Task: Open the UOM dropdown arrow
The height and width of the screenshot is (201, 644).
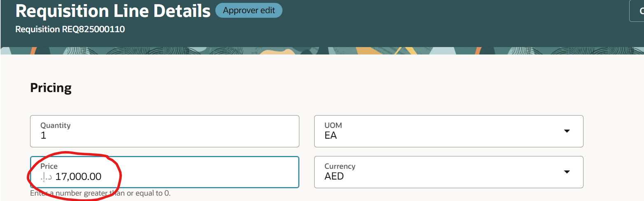Action: click(567, 131)
